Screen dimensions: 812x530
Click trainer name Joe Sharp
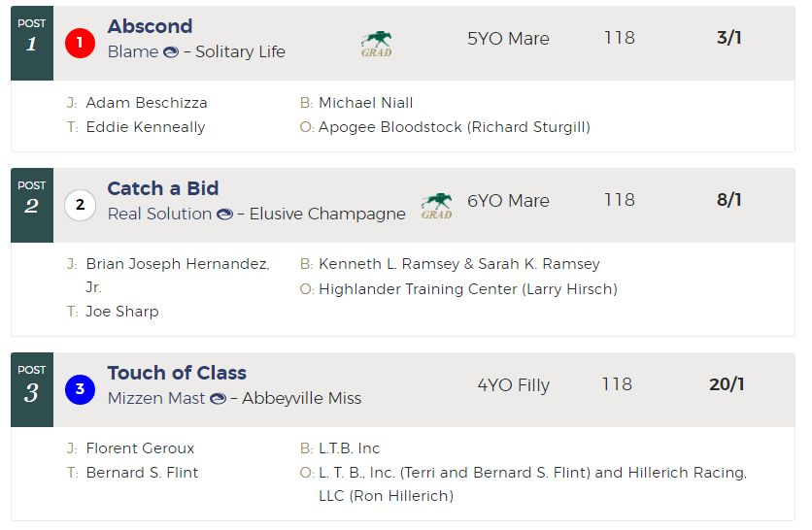click(x=122, y=312)
